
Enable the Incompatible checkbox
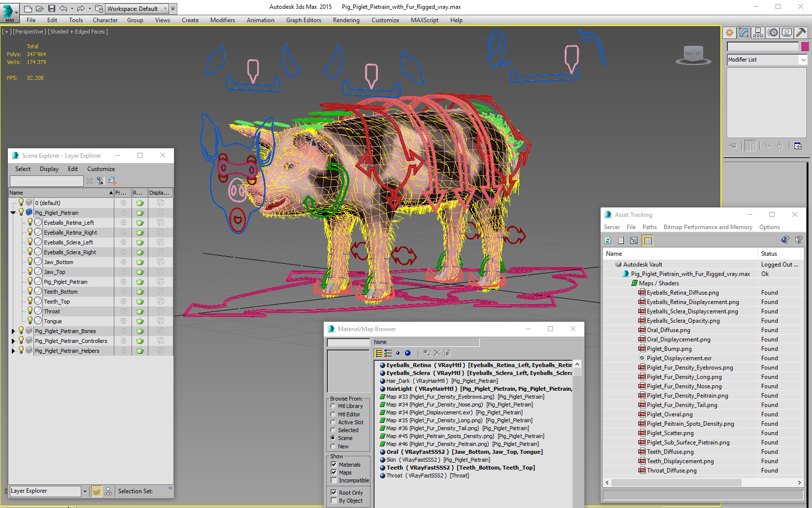pyautogui.click(x=334, y=480)
